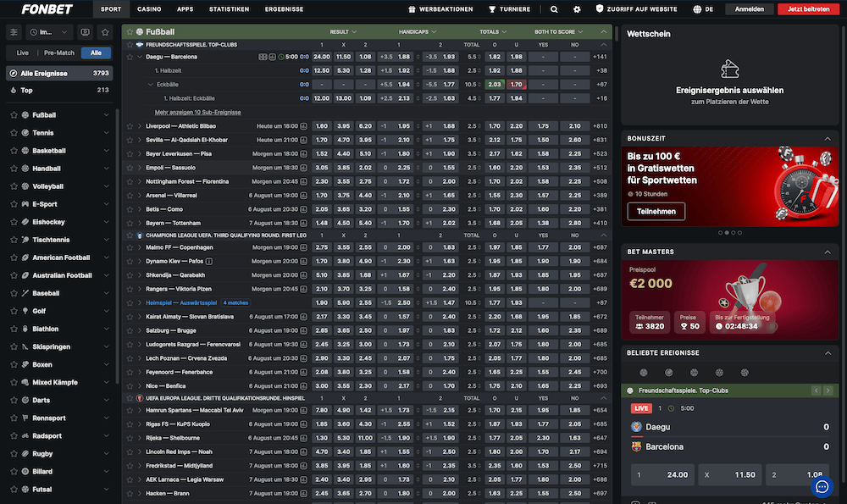Star the Liverpool — Athletic Bilbao match

click(x=130, y=126)
